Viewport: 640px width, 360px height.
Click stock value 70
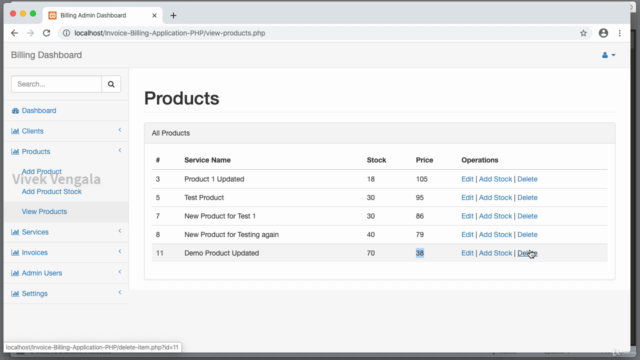371,253
